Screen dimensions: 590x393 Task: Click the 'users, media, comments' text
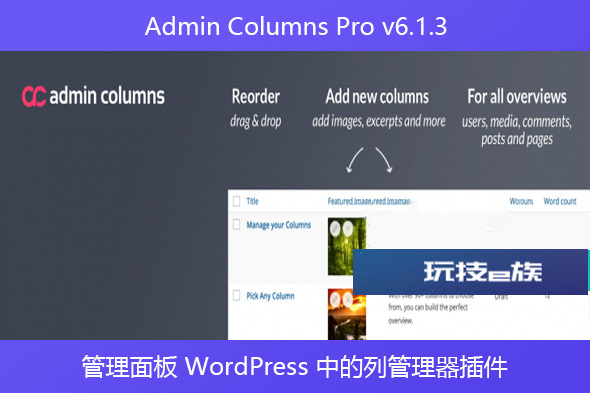click(x=517, y=122)
